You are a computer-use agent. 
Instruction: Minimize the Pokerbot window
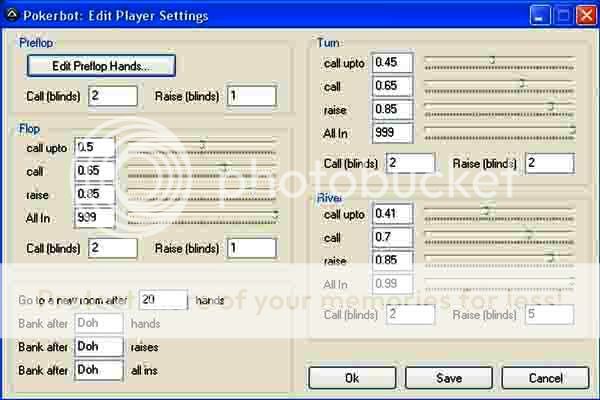(x=540, y=16)
